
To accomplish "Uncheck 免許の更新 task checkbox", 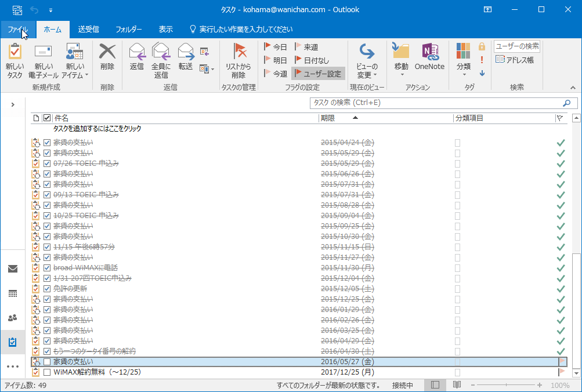I will click(47, 289).
